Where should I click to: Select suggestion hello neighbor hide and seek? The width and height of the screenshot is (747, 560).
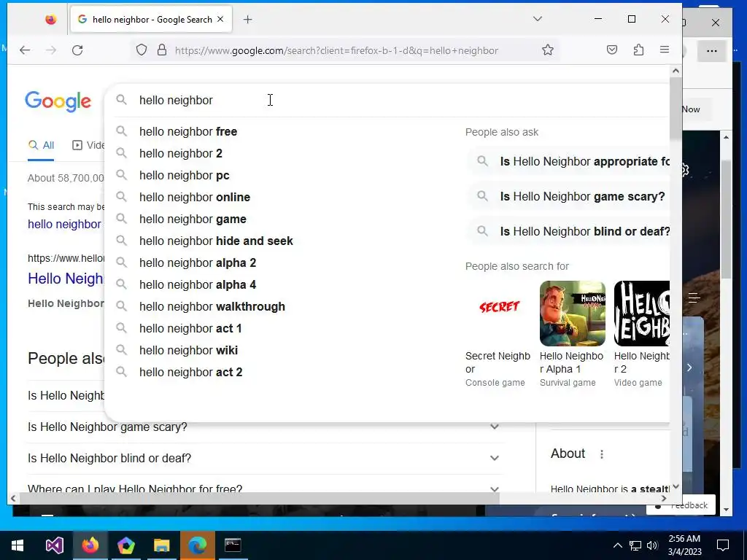click(216, 241)
